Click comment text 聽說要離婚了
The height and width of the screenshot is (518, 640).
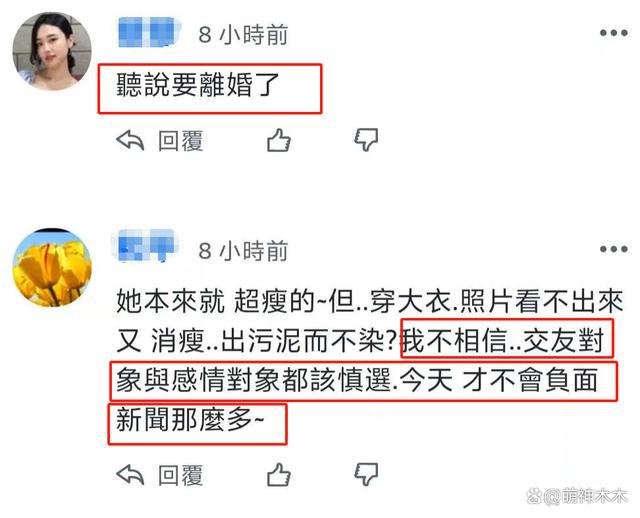(198, 85)
